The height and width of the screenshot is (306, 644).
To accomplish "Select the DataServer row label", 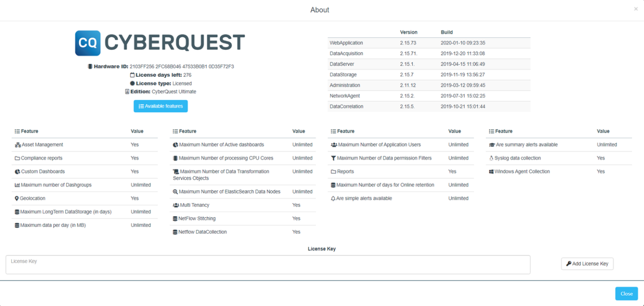I will 342,64.
